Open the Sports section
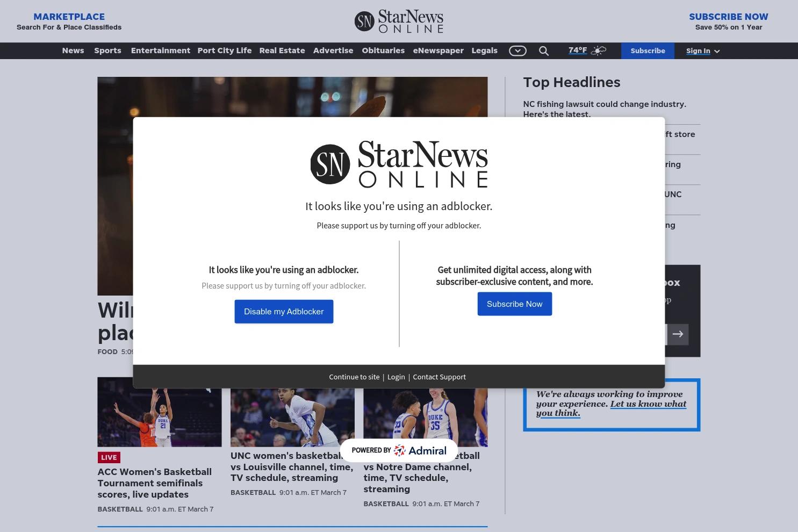The height and width of the screenshot is (532, 798). (107, 51)
